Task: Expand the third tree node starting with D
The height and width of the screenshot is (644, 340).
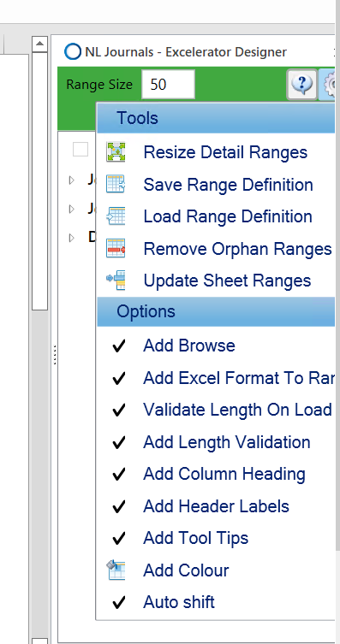Action: [72, 238]
